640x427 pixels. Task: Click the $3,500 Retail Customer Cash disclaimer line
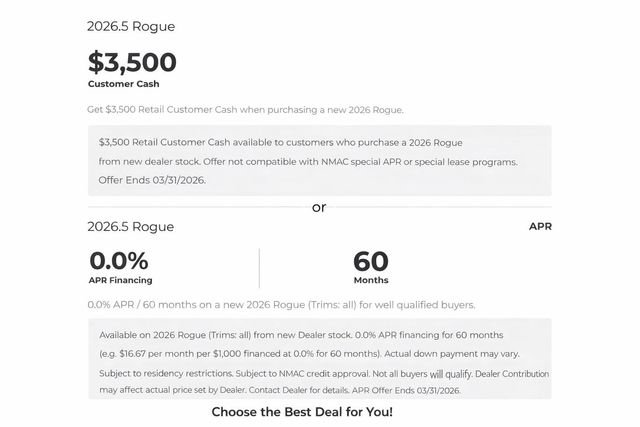281,143
